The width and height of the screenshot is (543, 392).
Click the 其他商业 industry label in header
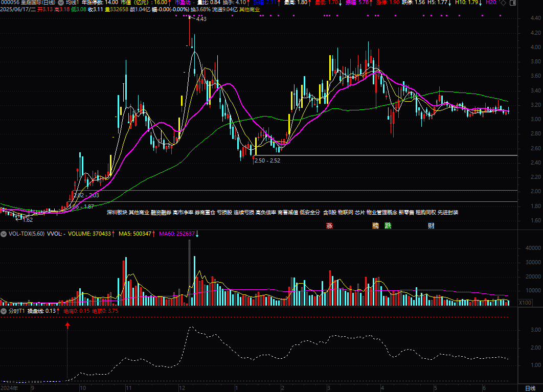250,9
